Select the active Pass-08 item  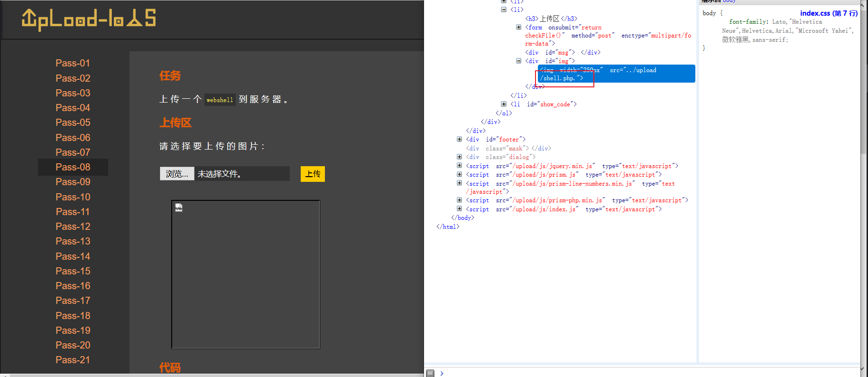(x=73, y=167)
